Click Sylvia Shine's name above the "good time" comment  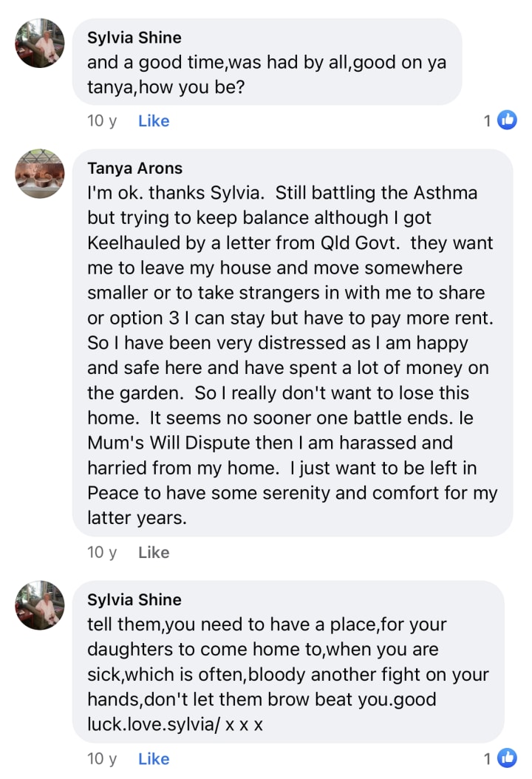pyautogui.click(x=134, y=38)
